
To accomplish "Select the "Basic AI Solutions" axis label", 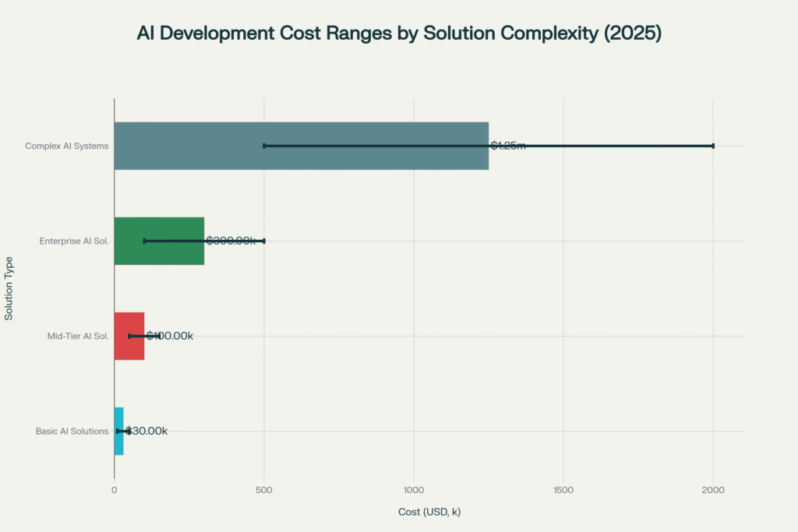I will pyautogui.click(x=72, y=431).
